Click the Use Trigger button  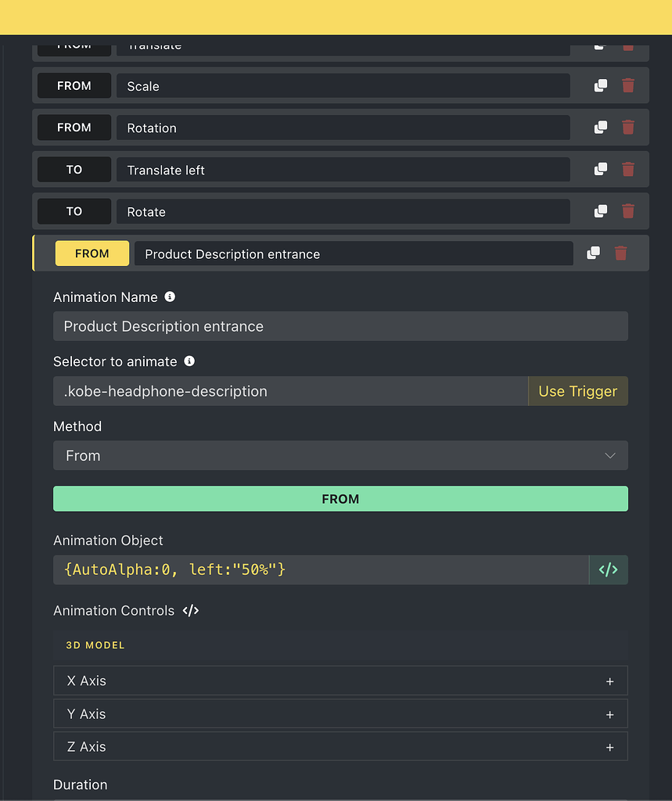coord(578,391)
